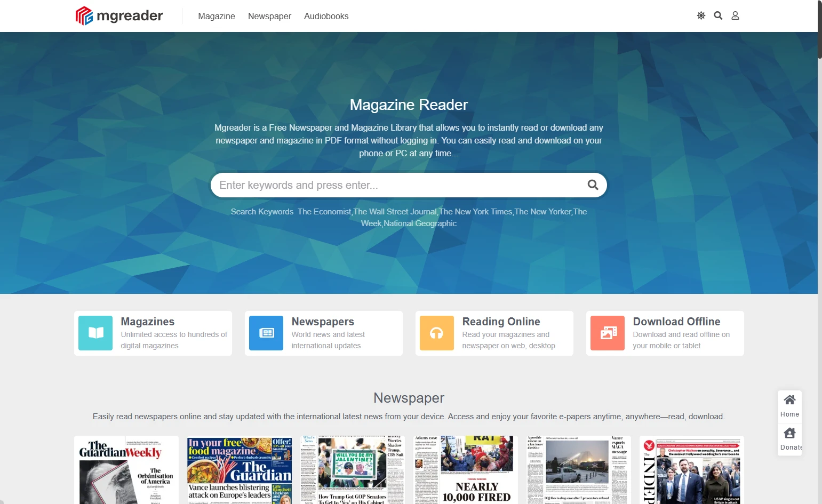Toggle dark mode with the sun icon

(x=701, y=16)
